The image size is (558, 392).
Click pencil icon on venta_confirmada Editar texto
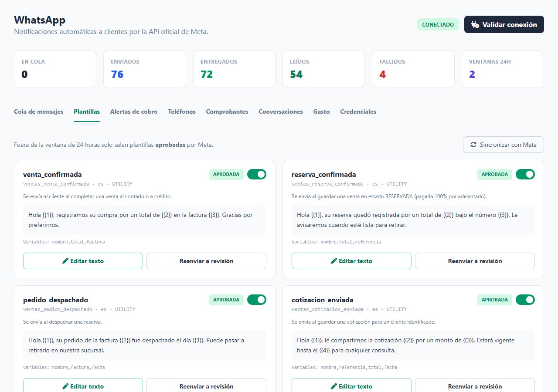tap(65, 261)
